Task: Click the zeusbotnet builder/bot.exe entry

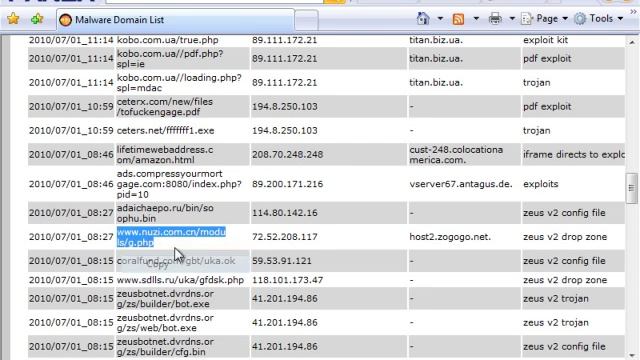Action: pyautogui.click(x=165, y=299)
